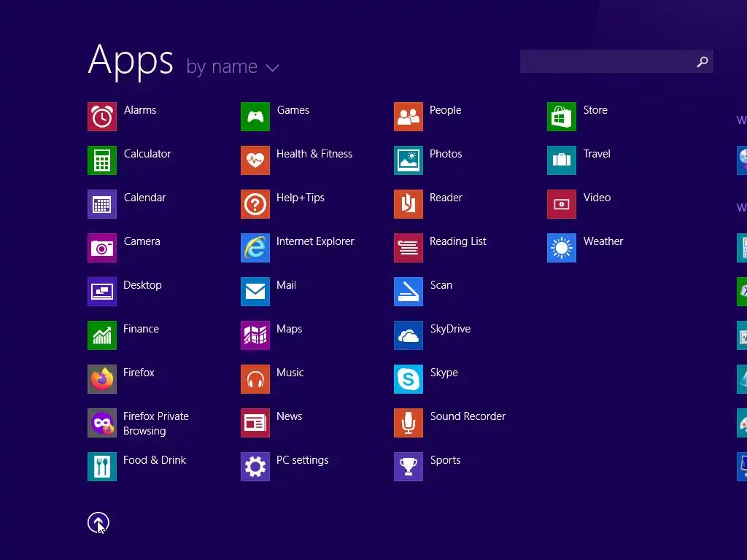The image size is (747, 560).
Task: Click the 'Sports' label text
Action: (x=446, y=460)
